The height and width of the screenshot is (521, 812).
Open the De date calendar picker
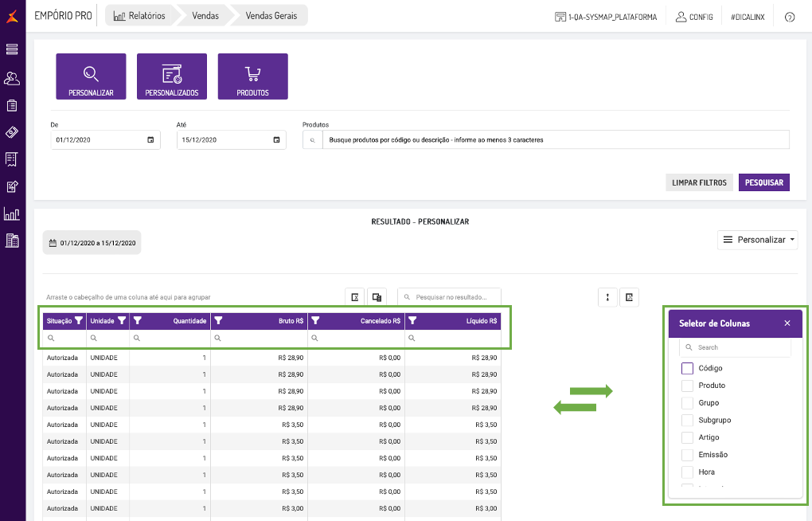151,140
